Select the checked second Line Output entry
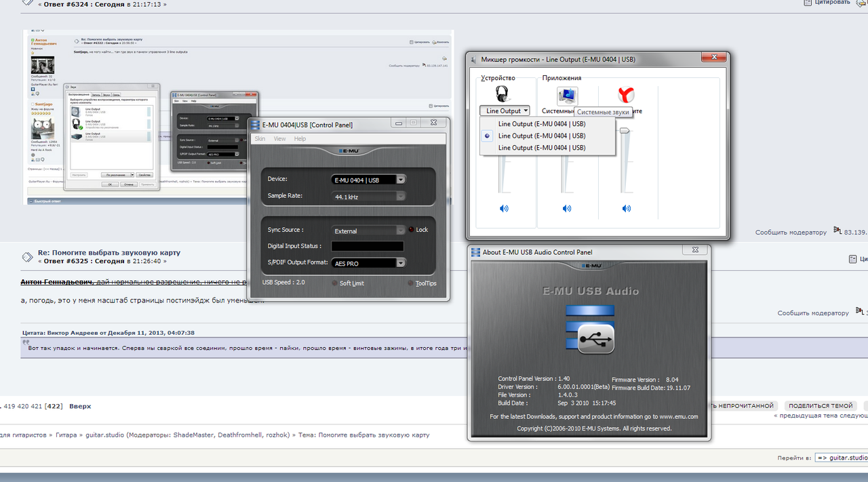This screenshot has width=868, height=482. pyautogui.click(x=548, y=136)
